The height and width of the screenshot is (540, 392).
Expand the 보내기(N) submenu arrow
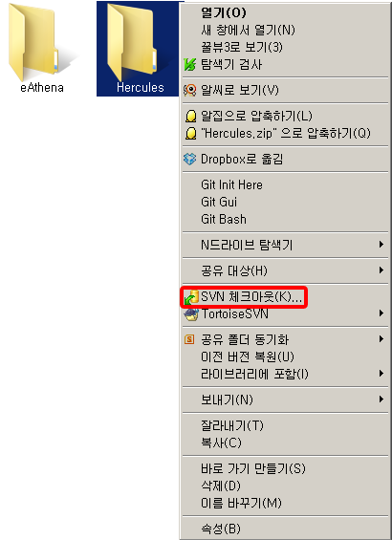point(381,400)
